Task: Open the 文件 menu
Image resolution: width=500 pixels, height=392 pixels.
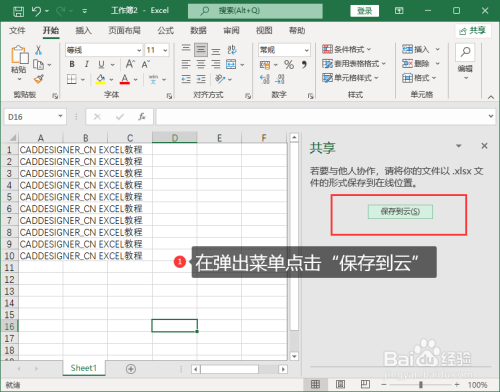Action: pos(17,31)
